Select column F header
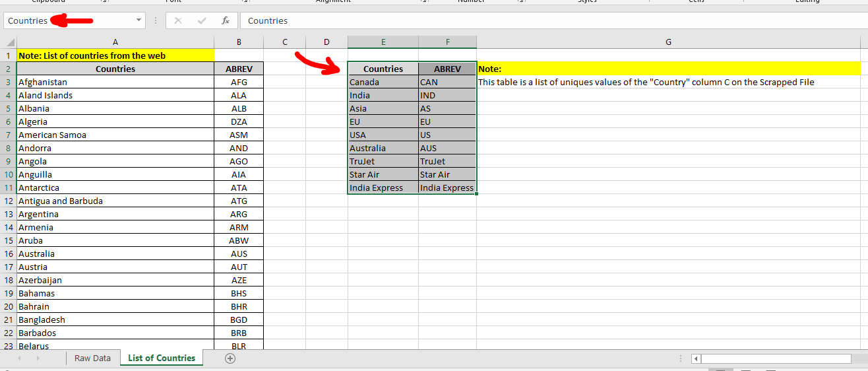Screen dimensions: 868x371 [447, 42]
